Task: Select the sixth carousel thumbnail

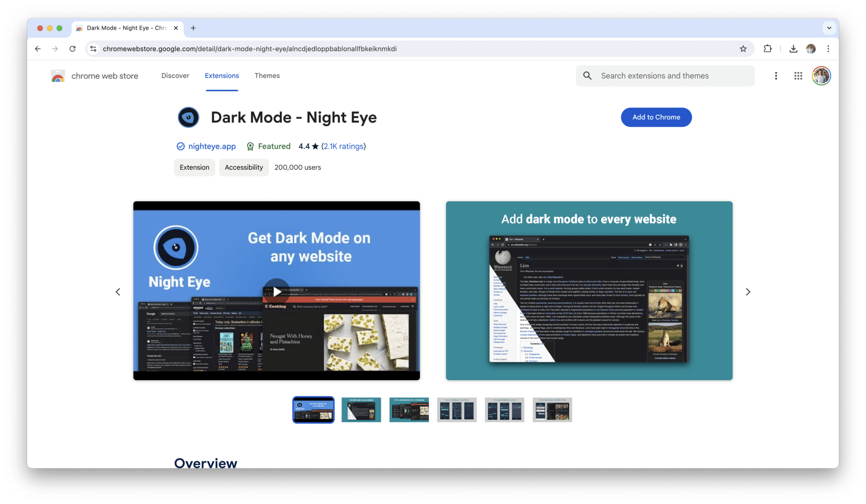Action: pos(552,410)
